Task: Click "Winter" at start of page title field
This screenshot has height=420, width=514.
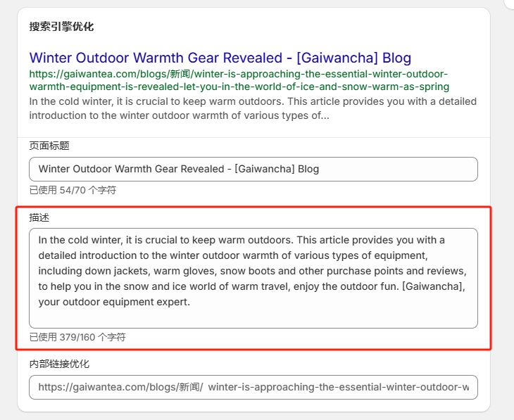Action: [x=55, y=169]
